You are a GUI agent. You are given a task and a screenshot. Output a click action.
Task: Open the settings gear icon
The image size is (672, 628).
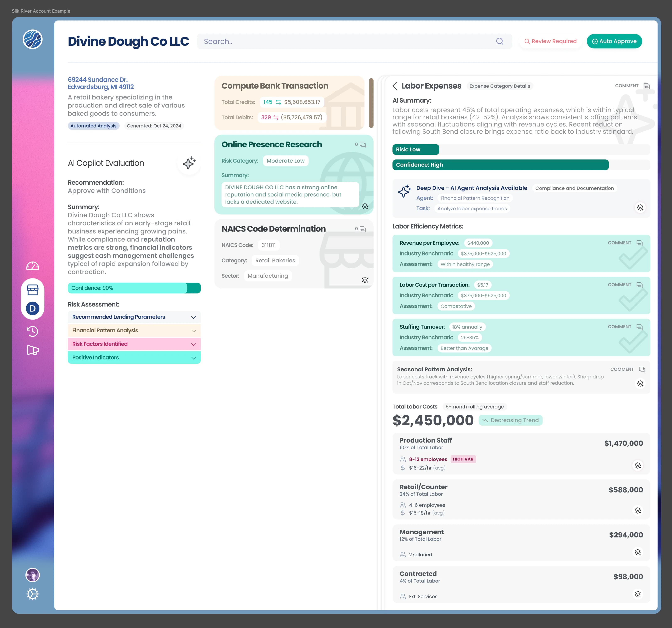point(32,594)
